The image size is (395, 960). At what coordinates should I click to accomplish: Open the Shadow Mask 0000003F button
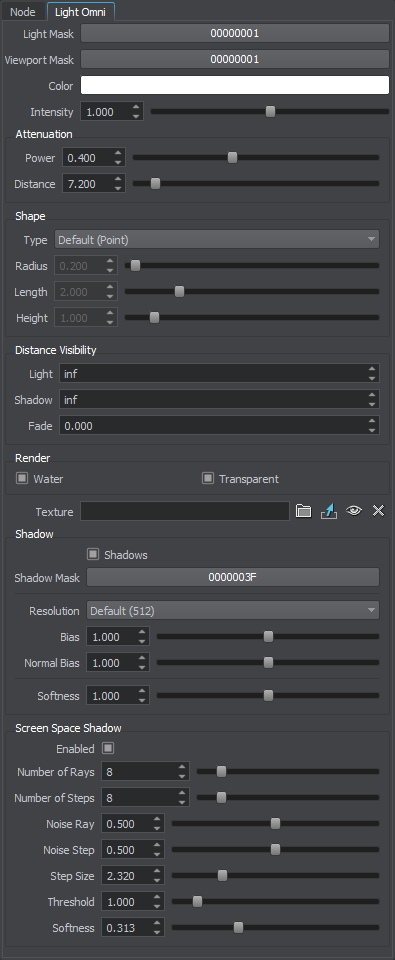click(x=233, y=577)
